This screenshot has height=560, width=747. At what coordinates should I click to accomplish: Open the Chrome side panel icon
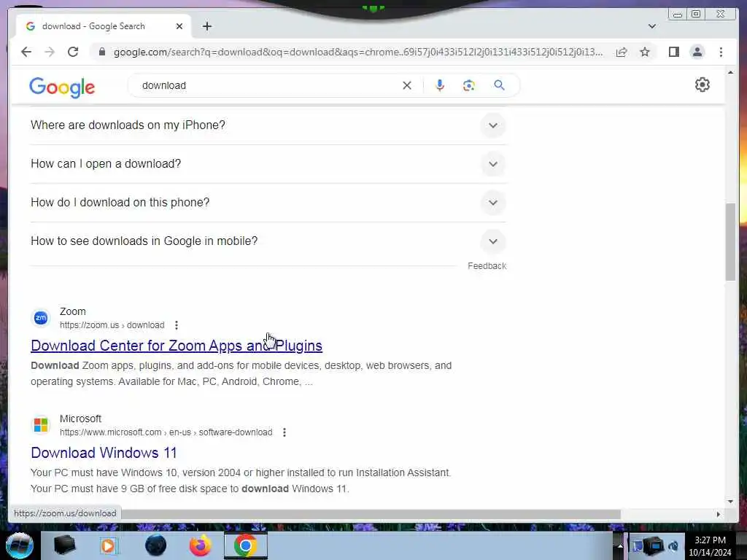pos(673,52)
